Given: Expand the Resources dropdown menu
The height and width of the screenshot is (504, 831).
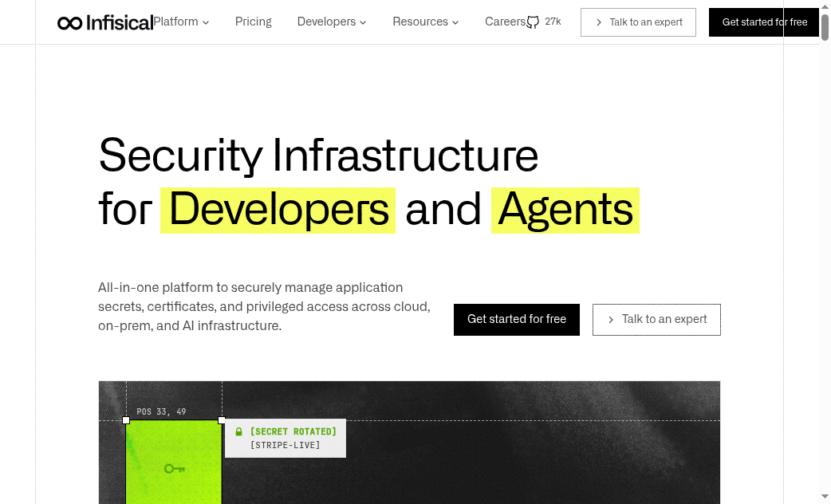Looking at the screenshot, I should [x=426, y=22].
